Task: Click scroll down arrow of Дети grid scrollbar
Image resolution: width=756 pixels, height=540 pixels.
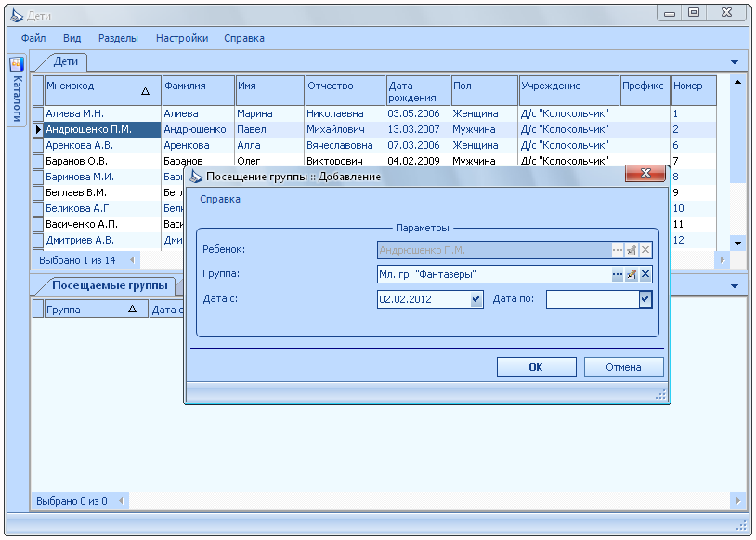Action: [737, 244]
